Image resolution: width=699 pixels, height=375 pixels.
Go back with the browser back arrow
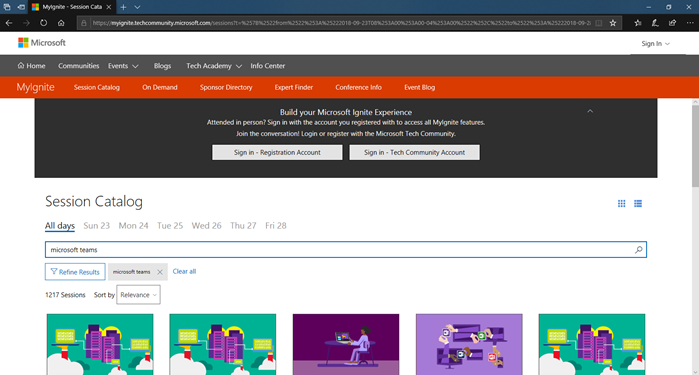[9, 23]
